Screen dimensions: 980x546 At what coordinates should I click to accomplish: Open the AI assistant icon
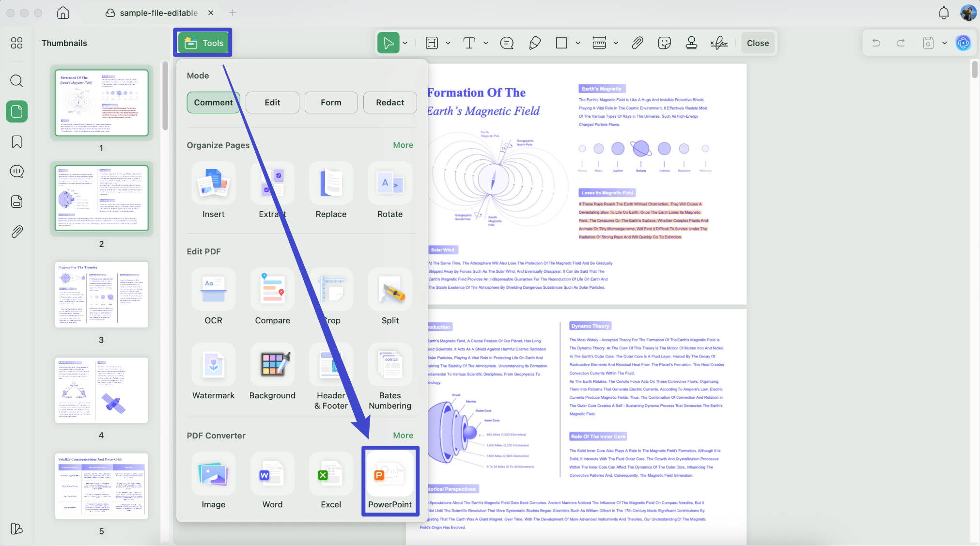[963, 43]
